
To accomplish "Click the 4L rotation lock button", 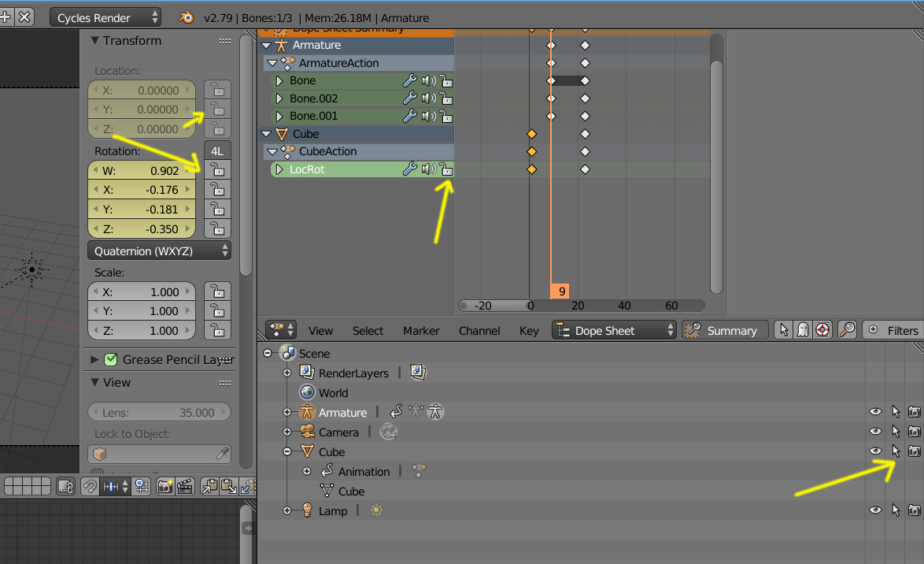I will tap(217, 150).
